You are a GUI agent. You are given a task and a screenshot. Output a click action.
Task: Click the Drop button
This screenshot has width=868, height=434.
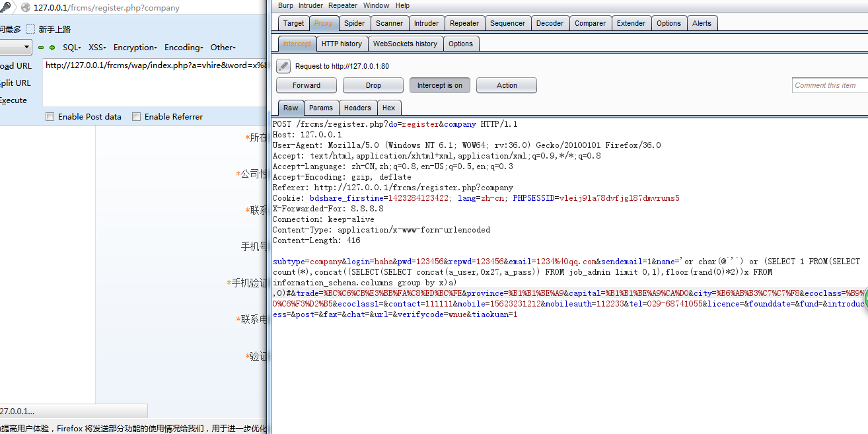373,85
